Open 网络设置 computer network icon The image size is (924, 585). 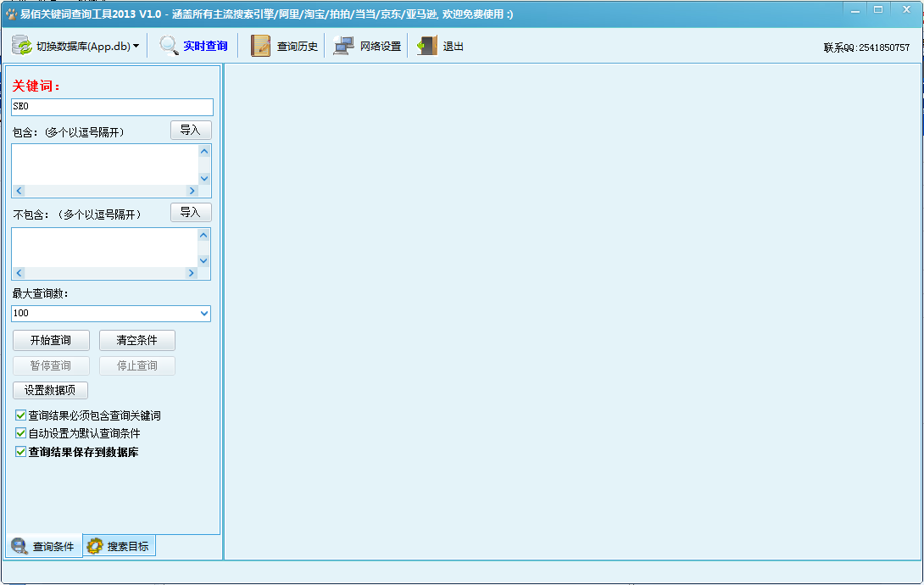coord(343,46)
